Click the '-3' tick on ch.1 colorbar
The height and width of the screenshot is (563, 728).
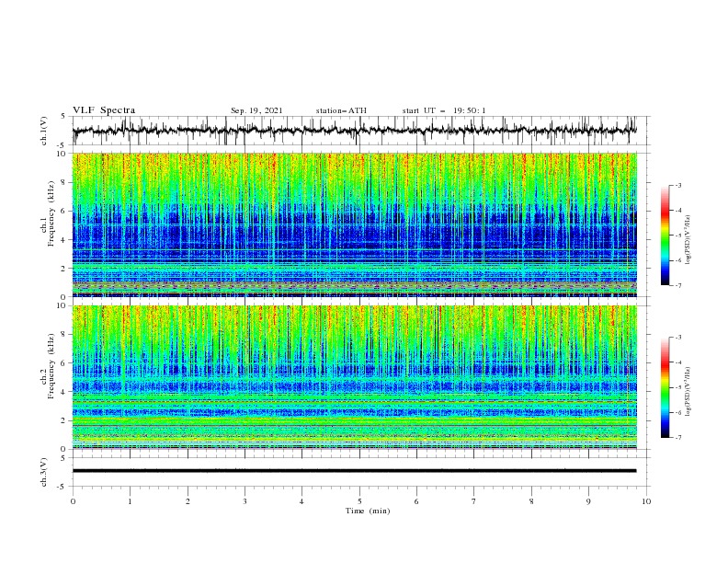[677, 185]
